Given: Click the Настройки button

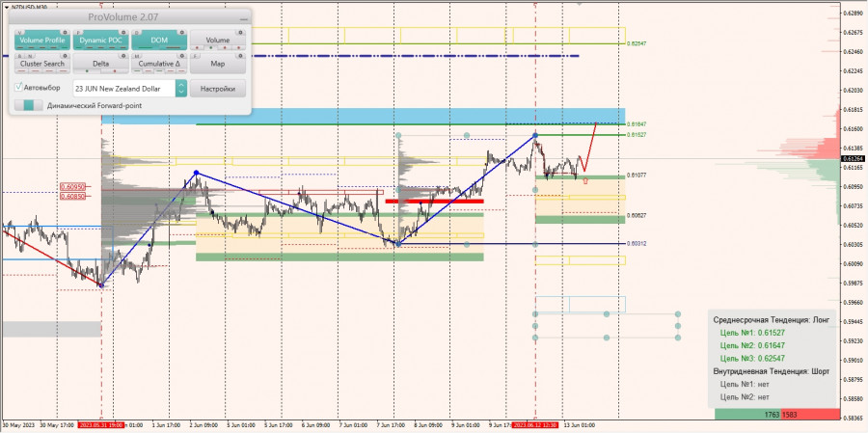Looking at the screenshot, I should (217, 88).
